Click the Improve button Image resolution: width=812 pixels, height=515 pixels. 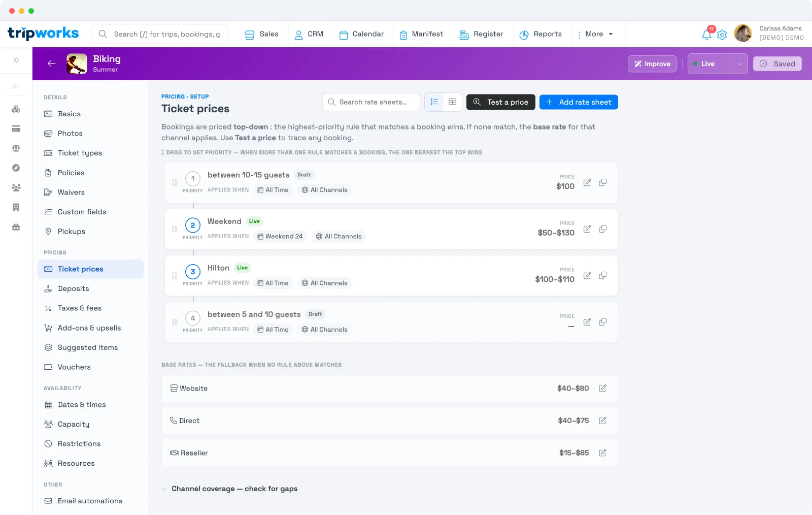pyautogui.click(x=652, y=63)
